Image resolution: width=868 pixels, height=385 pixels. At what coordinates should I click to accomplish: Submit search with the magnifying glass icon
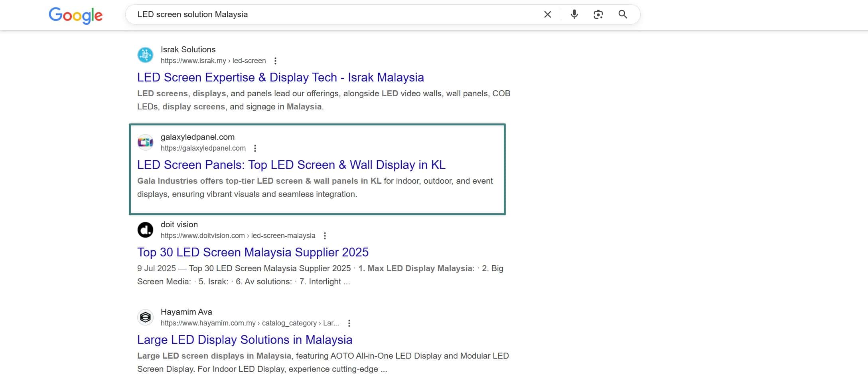pyautogui.click(x=623, y=14)
